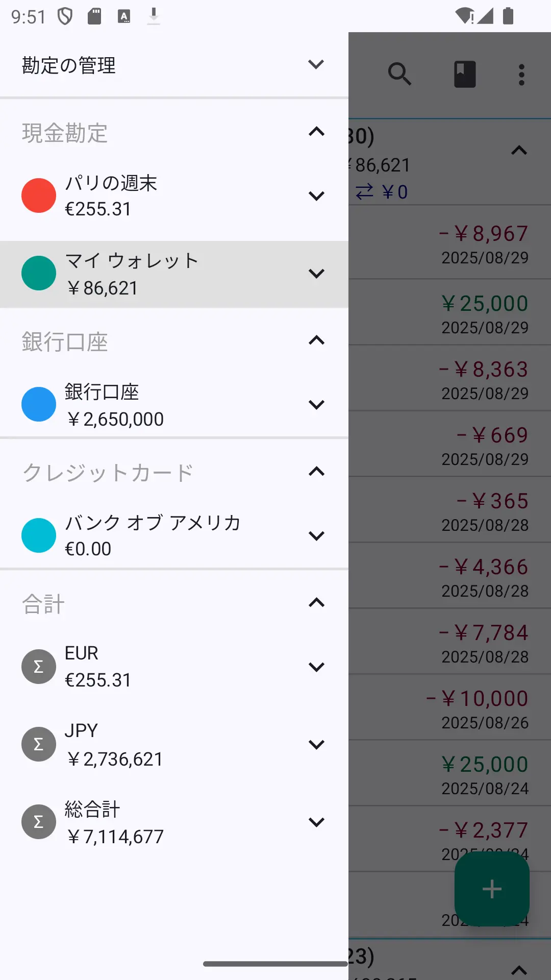Select the JPY sigma total icon
Image resolution: width=551 pixels, height=980 pixels.
(39, 744)
